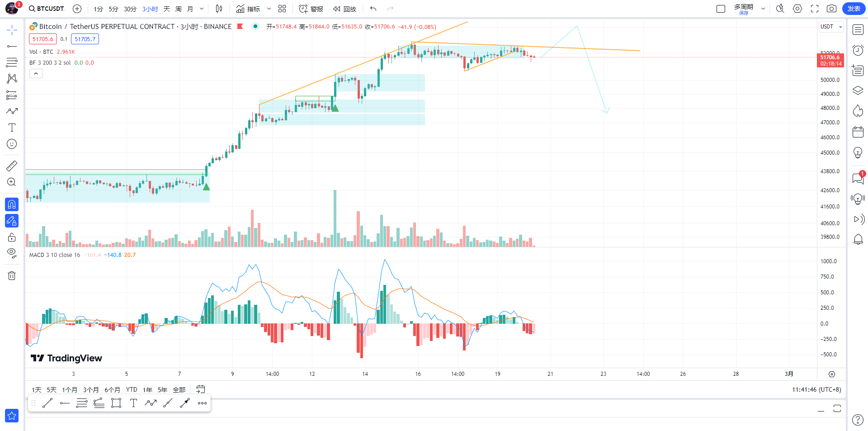Open quick search icon in top bar

point(780,9)
